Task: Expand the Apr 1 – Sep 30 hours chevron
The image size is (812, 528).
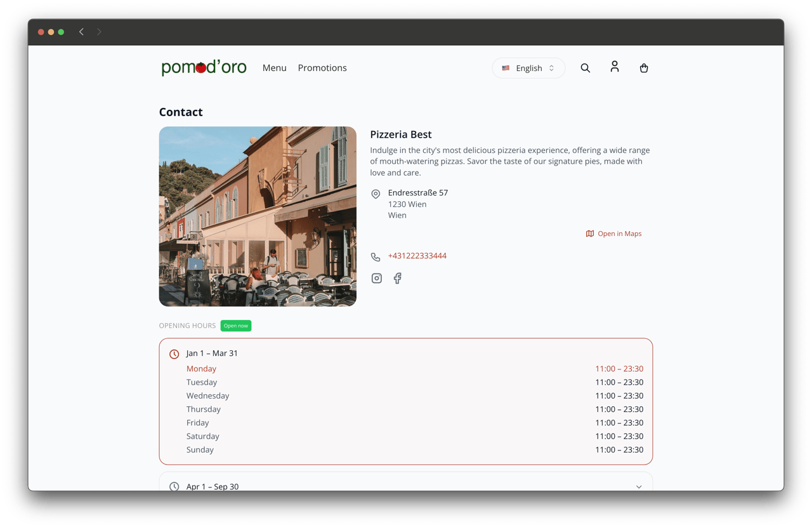Action: (638, 487)
